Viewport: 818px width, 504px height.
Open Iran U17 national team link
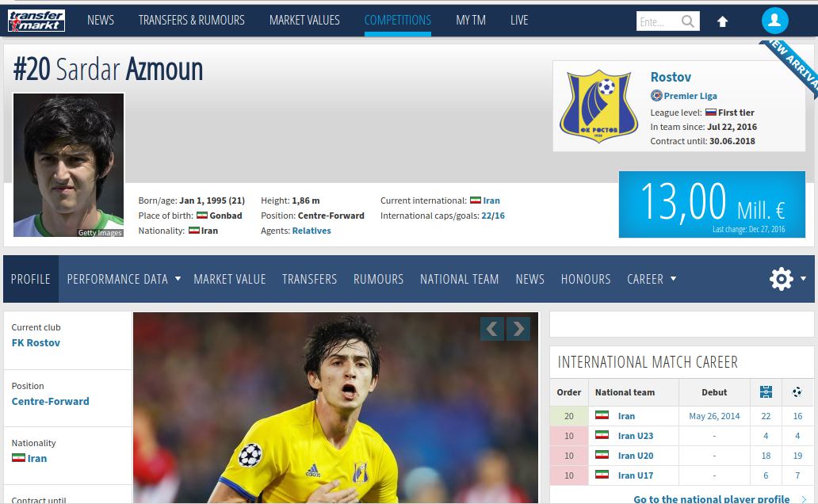(x=636, y=475)
